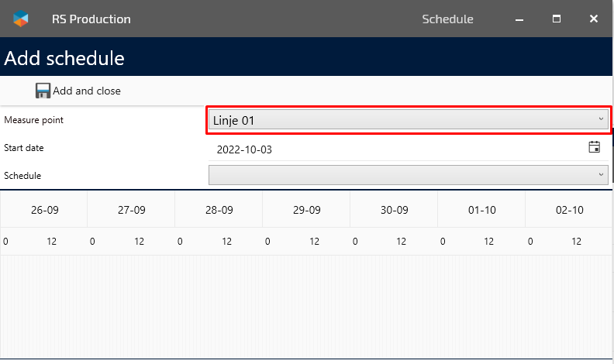The width and height of the screenshot is (614, 364).
Task: Select the 27-09 day column header
Action: point(132,210)
